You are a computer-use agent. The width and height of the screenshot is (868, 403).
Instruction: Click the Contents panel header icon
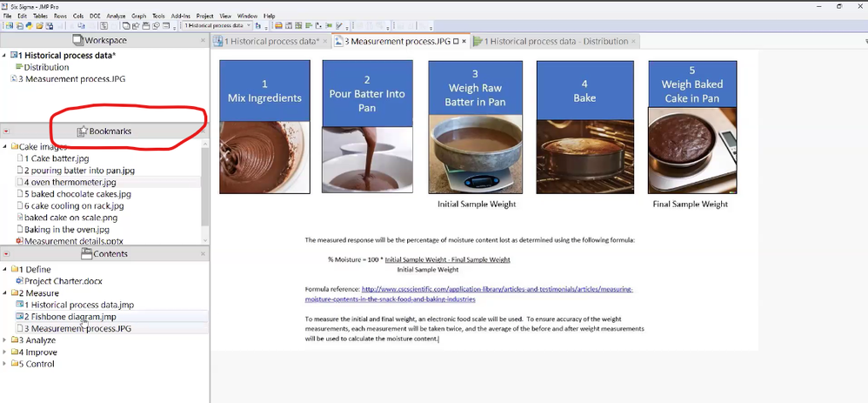pos(86,254)
